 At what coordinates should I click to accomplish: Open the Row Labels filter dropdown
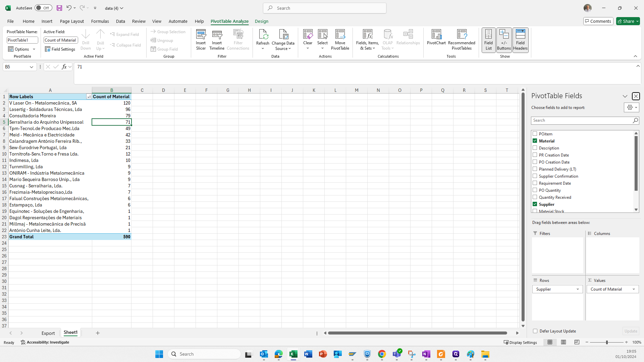pos(89,97)
